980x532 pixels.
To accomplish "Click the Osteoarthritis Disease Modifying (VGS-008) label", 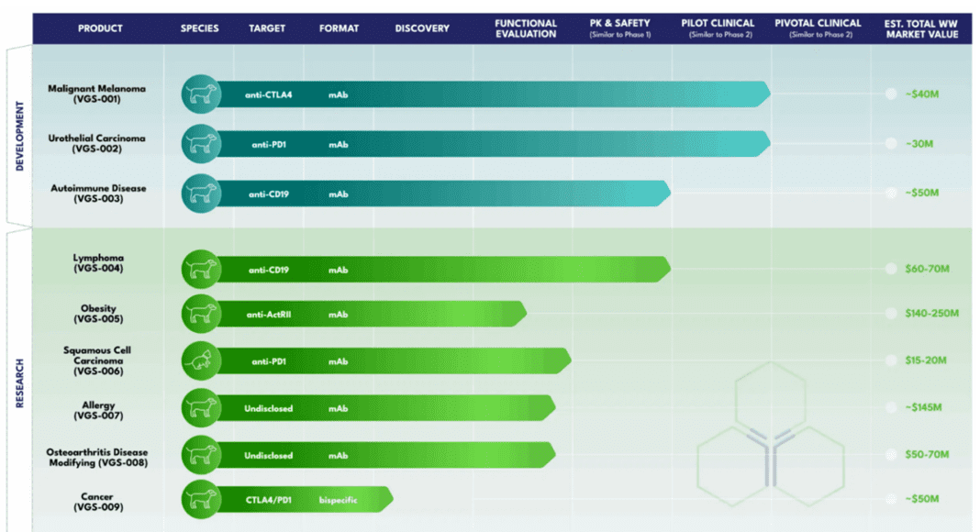I will click(x=96, y=458).
